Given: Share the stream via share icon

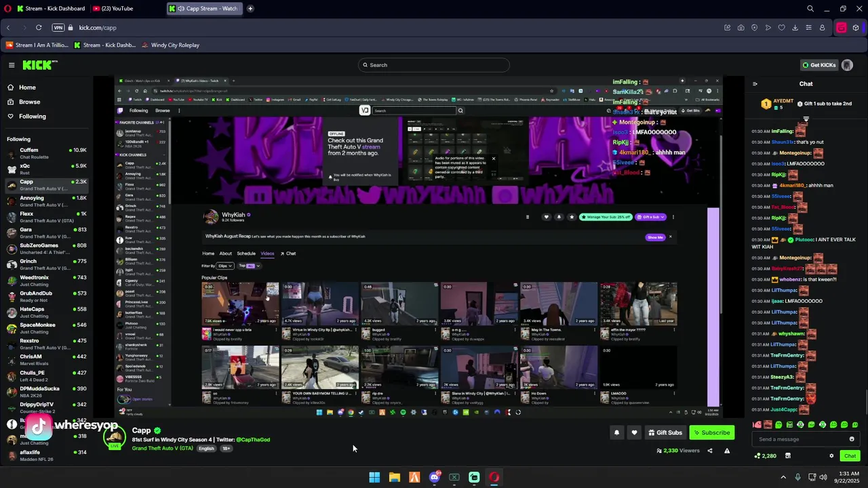Looking at the screenshot, I should (710, 451).
